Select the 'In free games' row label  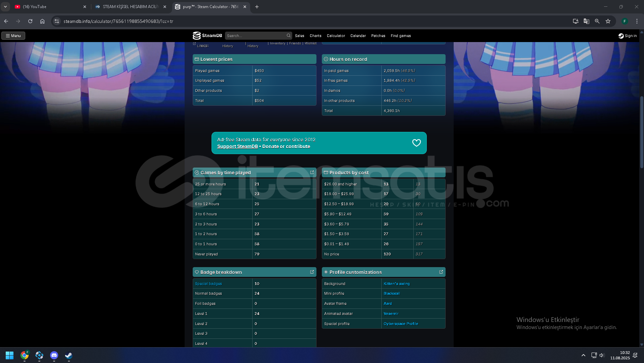(336, 80)
